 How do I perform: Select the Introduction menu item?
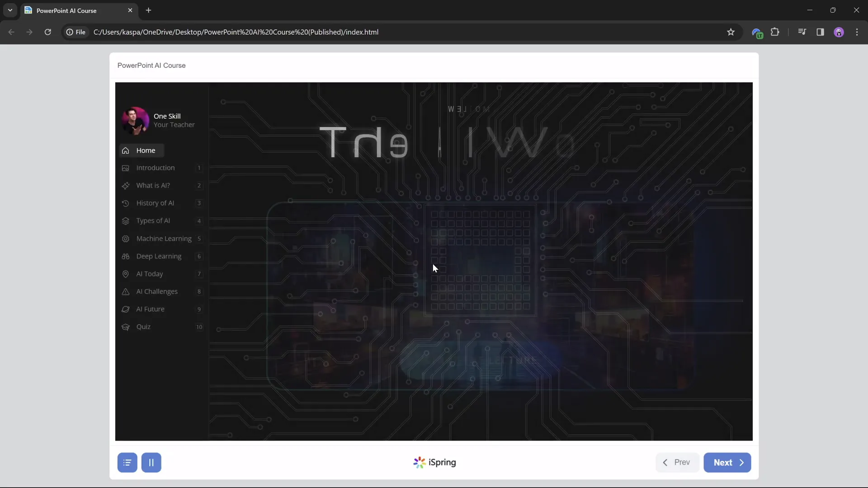coord(156,168)
